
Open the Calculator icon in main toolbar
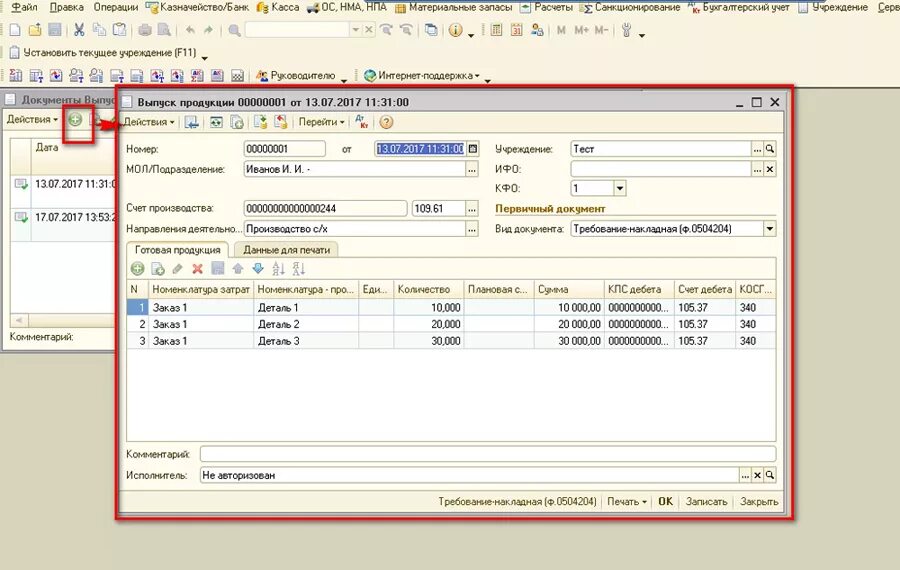click(496, 30)
